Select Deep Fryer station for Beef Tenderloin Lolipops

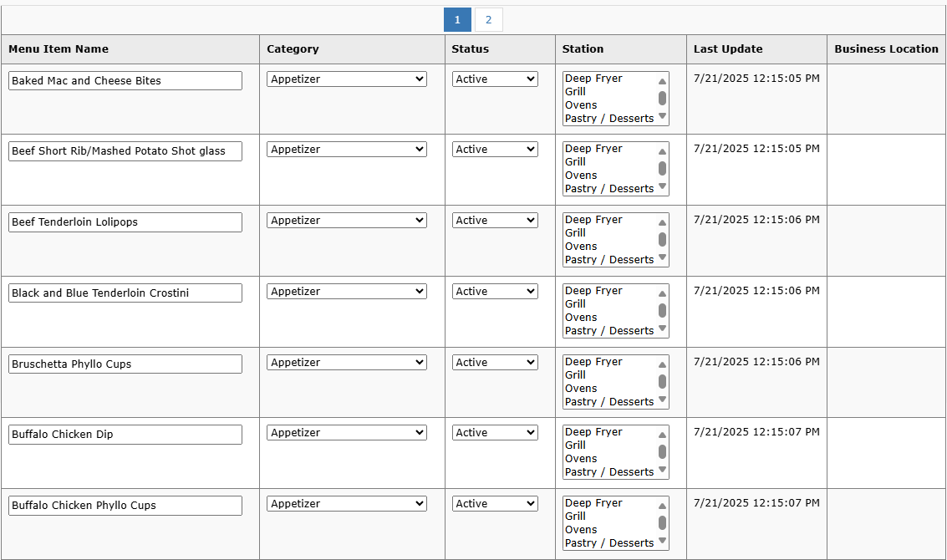tap(610, 220)
